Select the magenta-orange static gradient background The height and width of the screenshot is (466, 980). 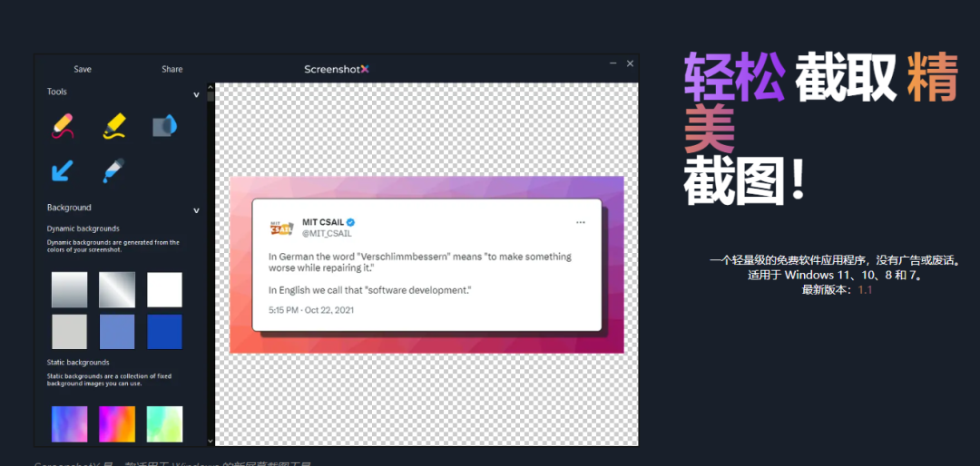[117, 424]
